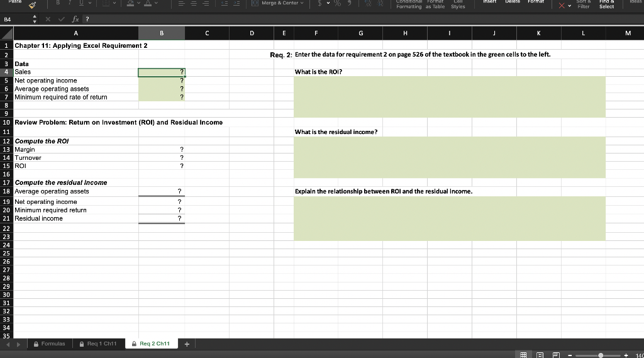Decrease indent
The image size is (644, 358).
[x=225, y=3]
